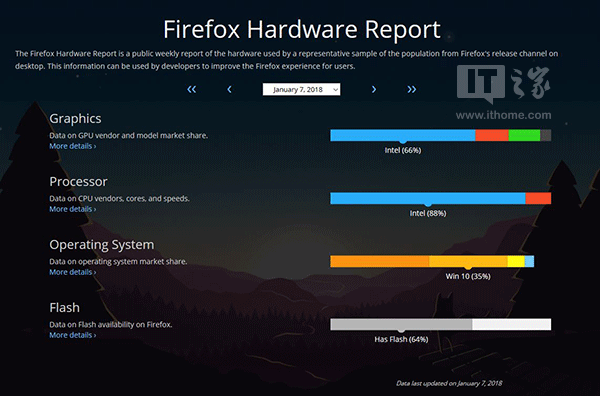
Task: Select the yellow segment of Operating System bar
Action: click(516, 261)
